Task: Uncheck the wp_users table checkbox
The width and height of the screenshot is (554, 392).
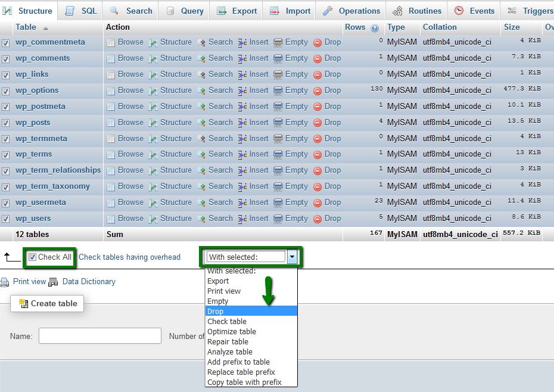Action: (5, 219)
